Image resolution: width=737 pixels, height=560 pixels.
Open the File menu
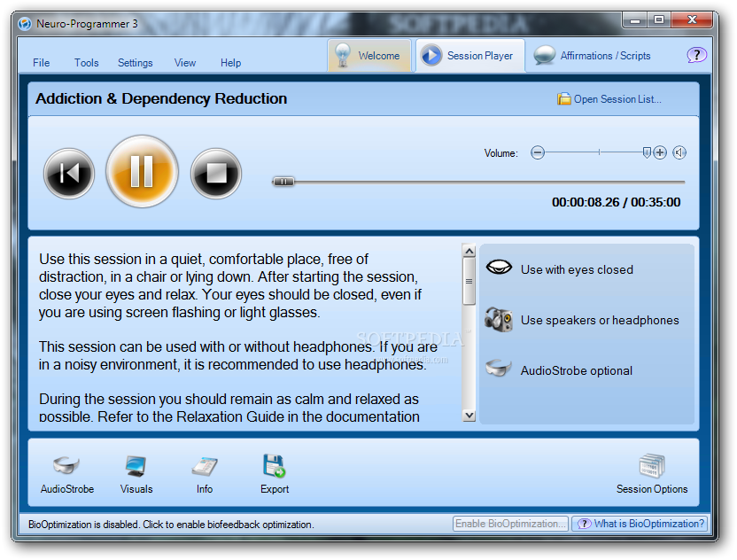pos(42,63)
